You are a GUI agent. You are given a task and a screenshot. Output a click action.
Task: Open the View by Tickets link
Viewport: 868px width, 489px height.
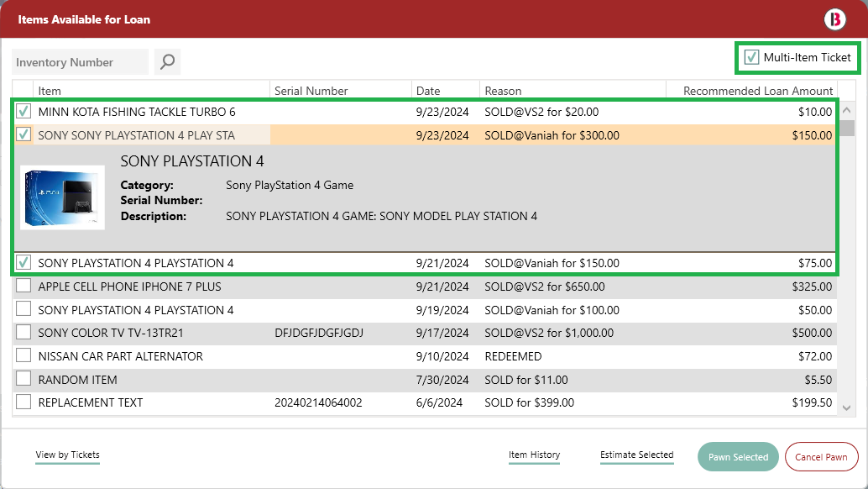pos(67,455)
